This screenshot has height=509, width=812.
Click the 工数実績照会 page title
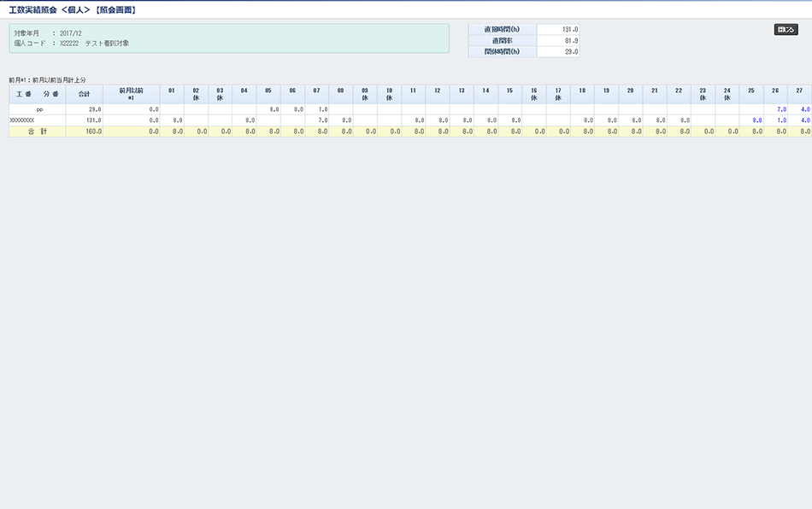(x=72, y=10)
